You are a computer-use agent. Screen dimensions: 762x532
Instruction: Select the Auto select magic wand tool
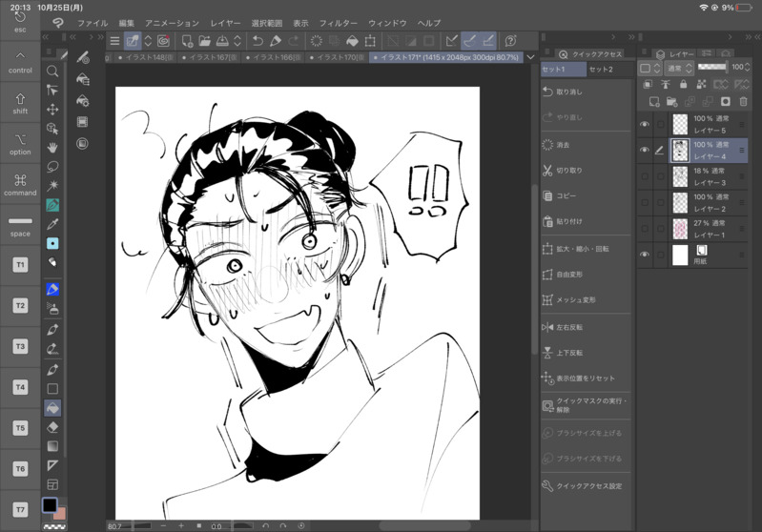click(x=52, y=186)
